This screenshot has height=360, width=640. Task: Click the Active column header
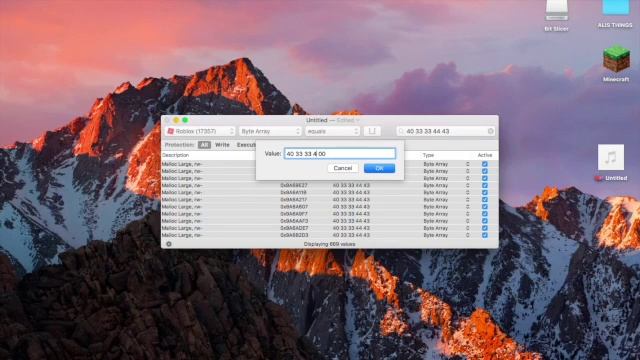click(x=485, y=155)
